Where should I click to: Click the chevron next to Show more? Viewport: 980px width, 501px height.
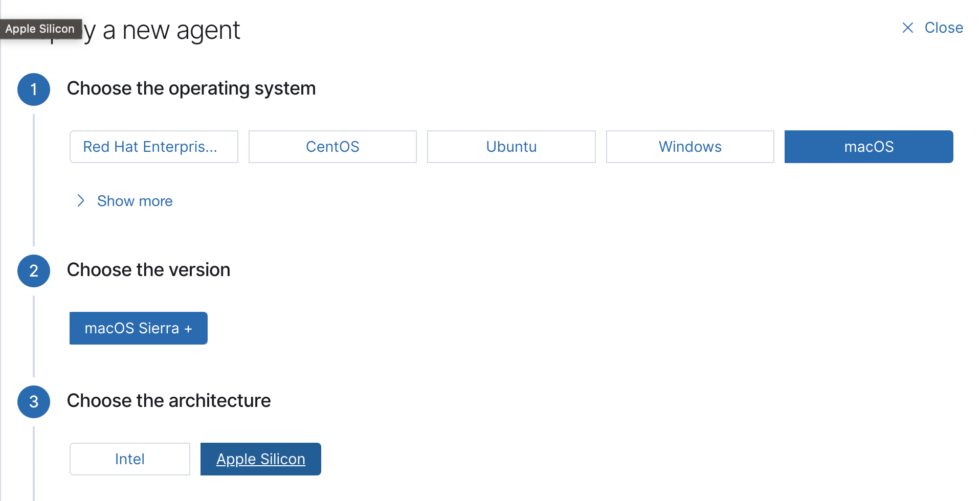[80, 200]
